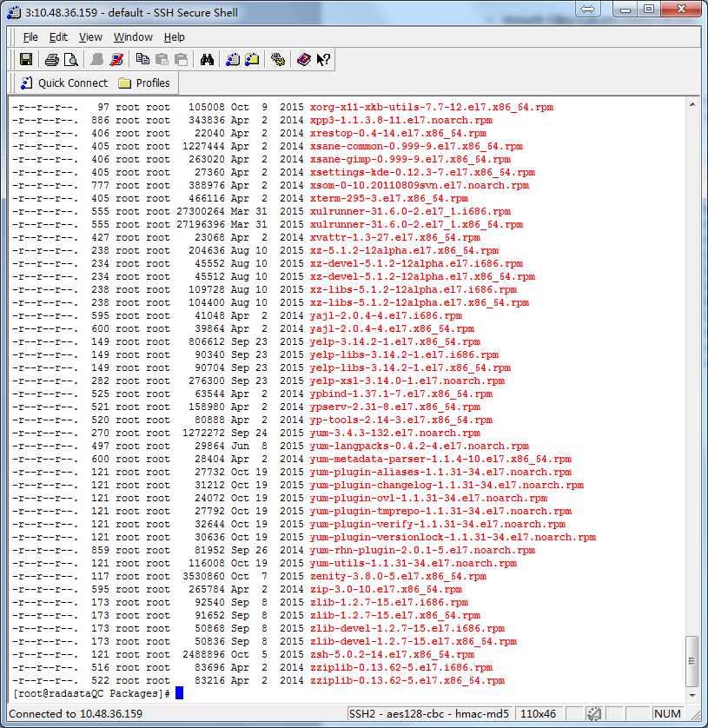Click the yelp-xsl rpm filename

407,381
